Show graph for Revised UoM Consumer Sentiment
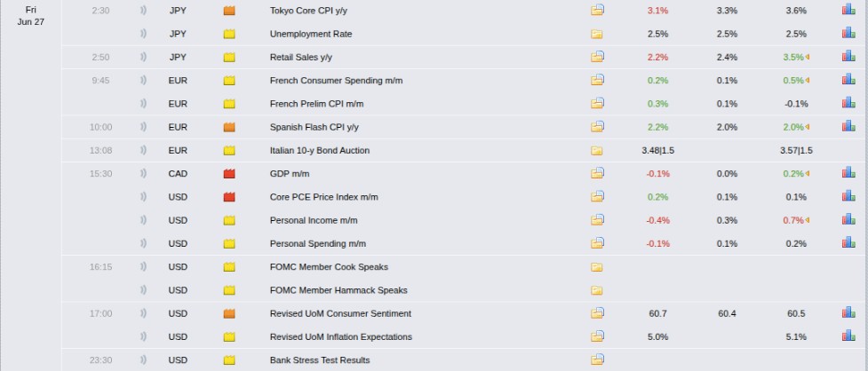868x371 pixels. tap(848, 313)
